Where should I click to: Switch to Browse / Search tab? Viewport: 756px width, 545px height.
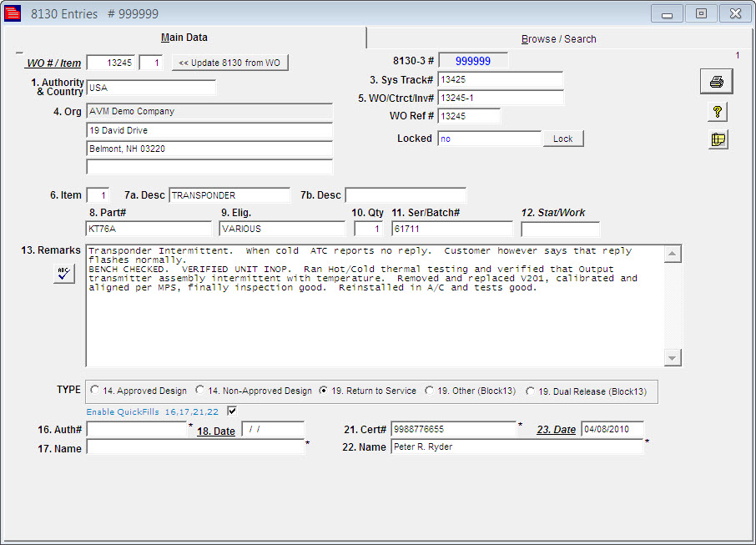pyautogui.click(x=558, y=39)
